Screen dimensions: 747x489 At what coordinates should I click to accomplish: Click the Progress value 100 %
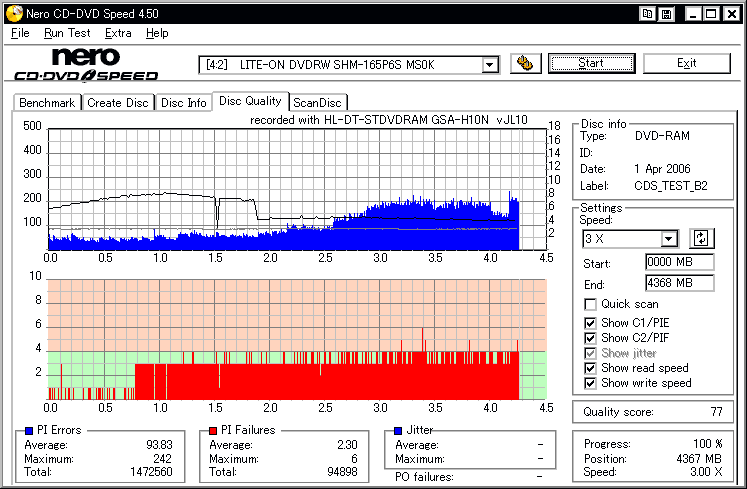point(707,444)
